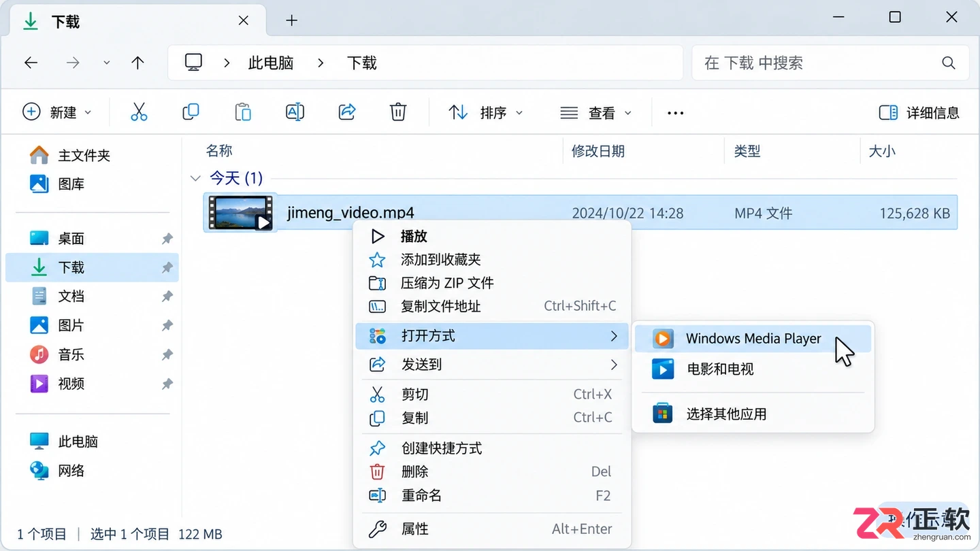
Task: Click the Cut scissors icon in toolbar
Action: click(x=139, y=112)
